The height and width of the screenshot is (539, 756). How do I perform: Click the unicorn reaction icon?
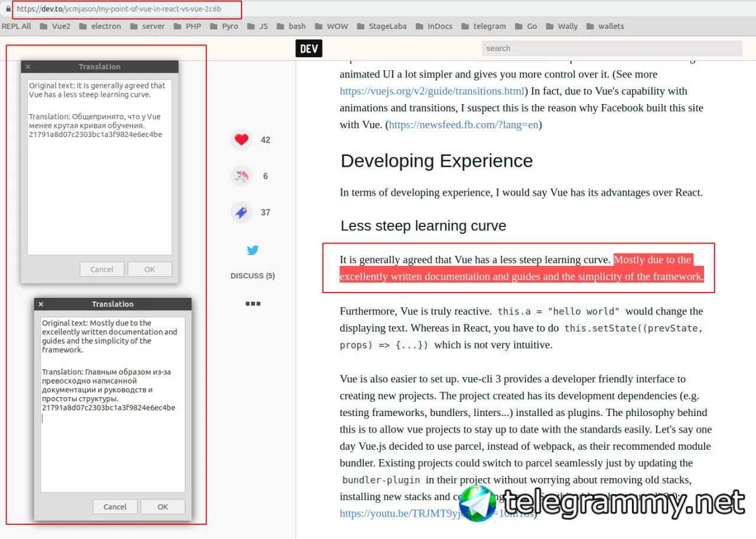coord(241,176)
